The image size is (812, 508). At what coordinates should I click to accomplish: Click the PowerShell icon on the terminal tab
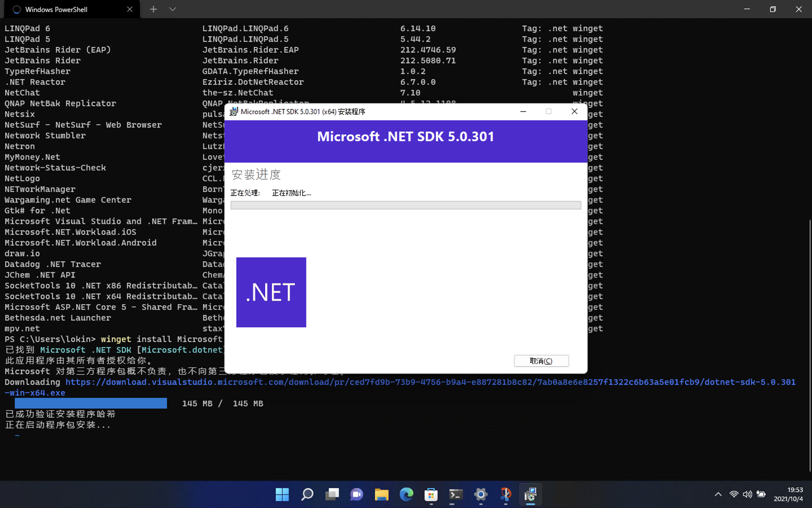tap(17, 9)
